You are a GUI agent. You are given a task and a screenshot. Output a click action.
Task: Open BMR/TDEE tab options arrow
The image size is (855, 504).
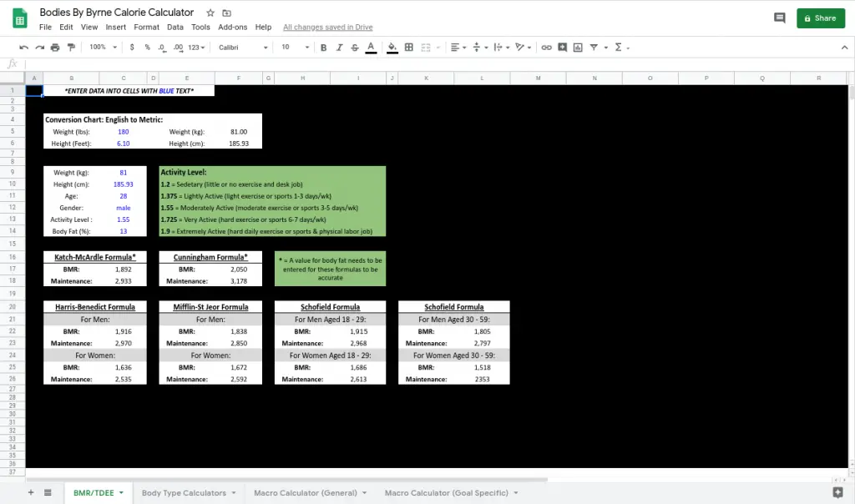click(121, 492)
